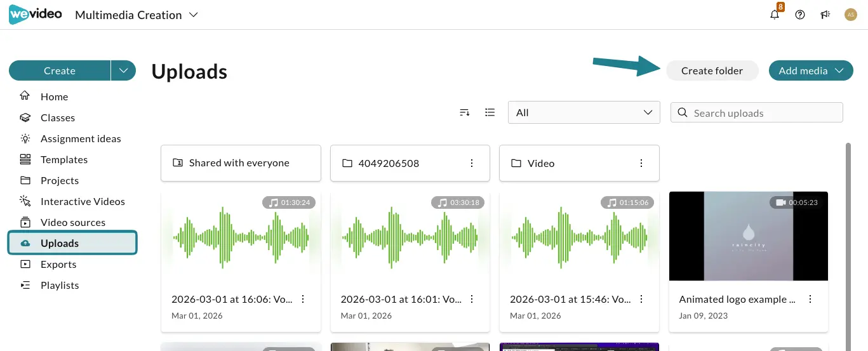Click the "2026-03-01 at 16:01: Vo..." title
This screenshot has height=351, width=868.
[x=401, y=299]
